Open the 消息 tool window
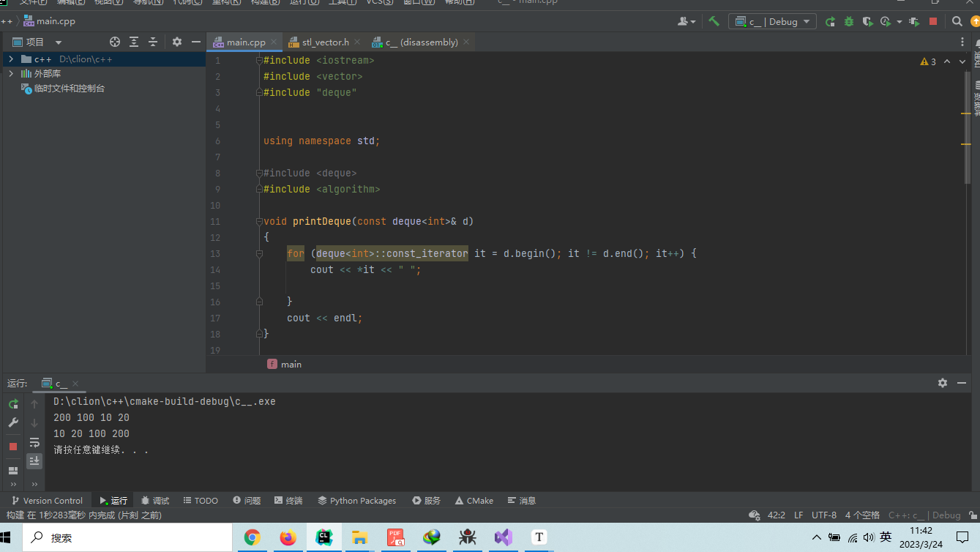 (521, 501)
